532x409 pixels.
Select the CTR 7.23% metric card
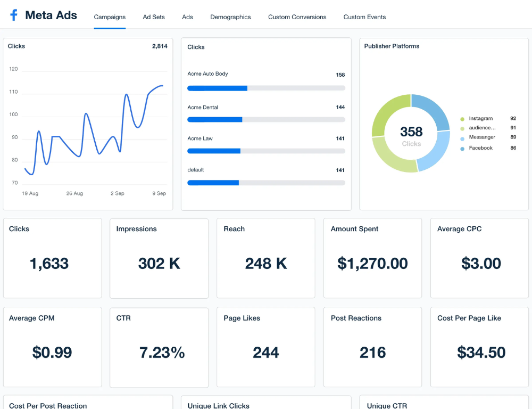tap(159, 347)
